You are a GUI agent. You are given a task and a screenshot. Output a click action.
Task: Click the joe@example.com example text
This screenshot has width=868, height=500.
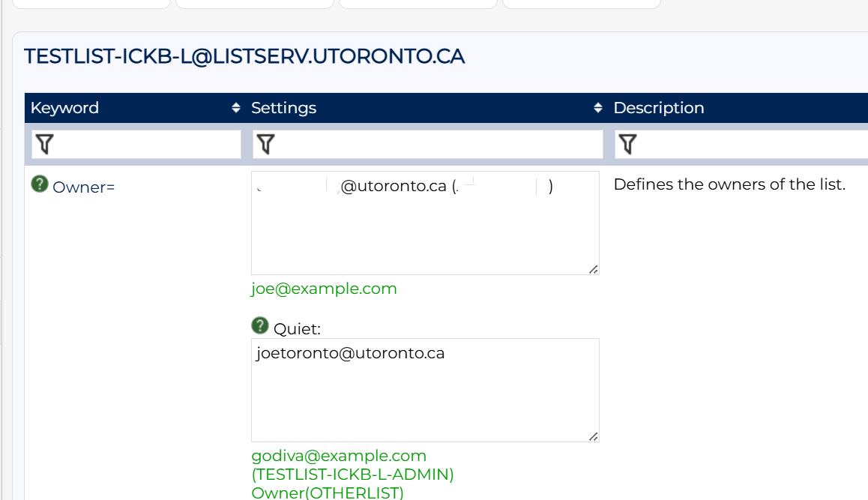coord(324,289)
